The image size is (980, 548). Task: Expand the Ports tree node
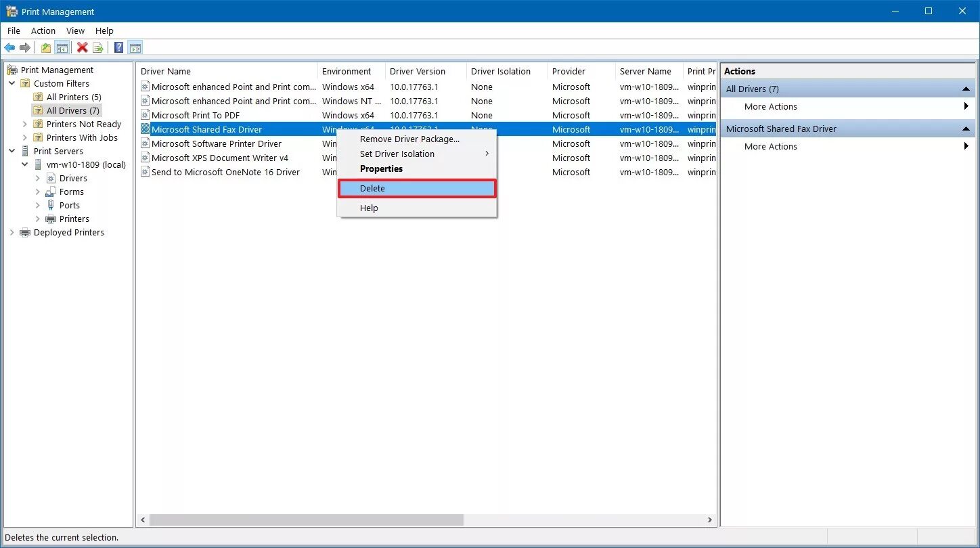38,205
